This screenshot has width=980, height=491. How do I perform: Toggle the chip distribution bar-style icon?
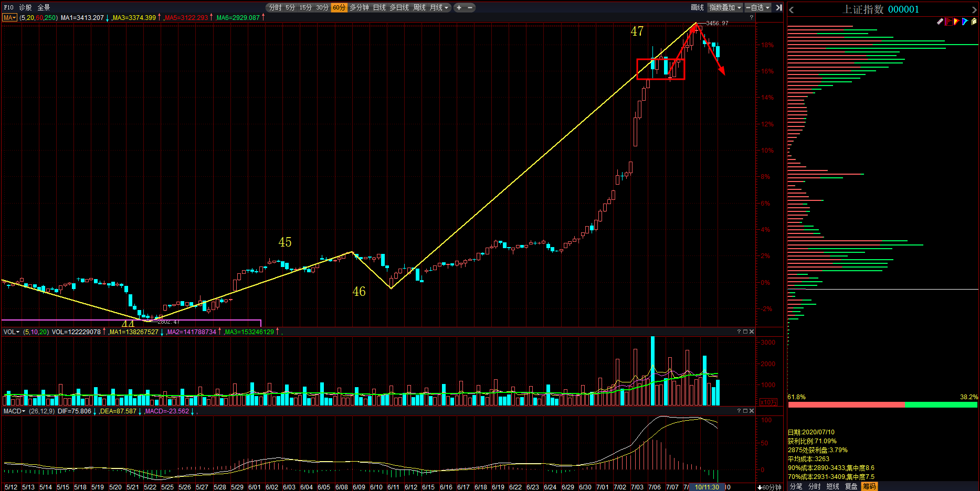click(949, 22)
